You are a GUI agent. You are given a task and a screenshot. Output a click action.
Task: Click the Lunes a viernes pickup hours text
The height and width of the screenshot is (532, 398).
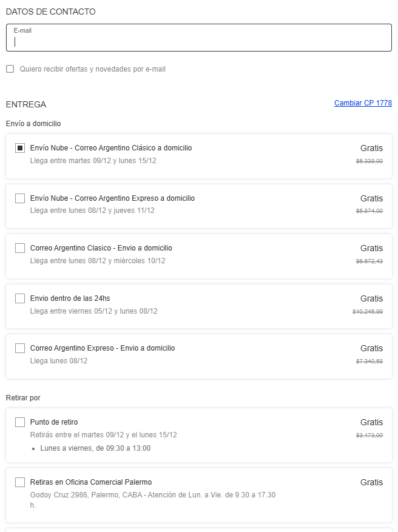95,448
